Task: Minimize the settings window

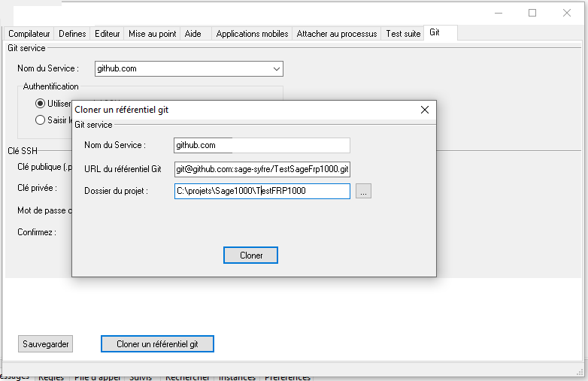Action: click(x=499, y=13)
